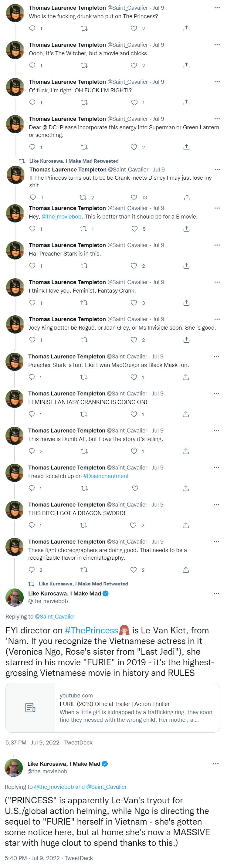Open the @the_moviebob mention link

click(x=61, y=217)
